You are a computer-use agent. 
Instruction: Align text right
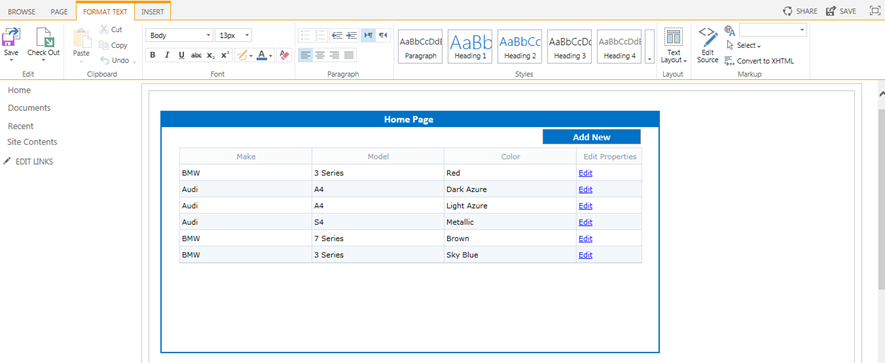pyautogui.click(x=334, y=55)
